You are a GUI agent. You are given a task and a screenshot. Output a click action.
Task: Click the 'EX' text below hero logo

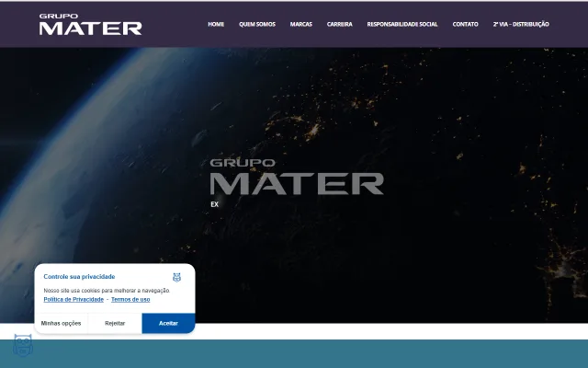[214, 204]
